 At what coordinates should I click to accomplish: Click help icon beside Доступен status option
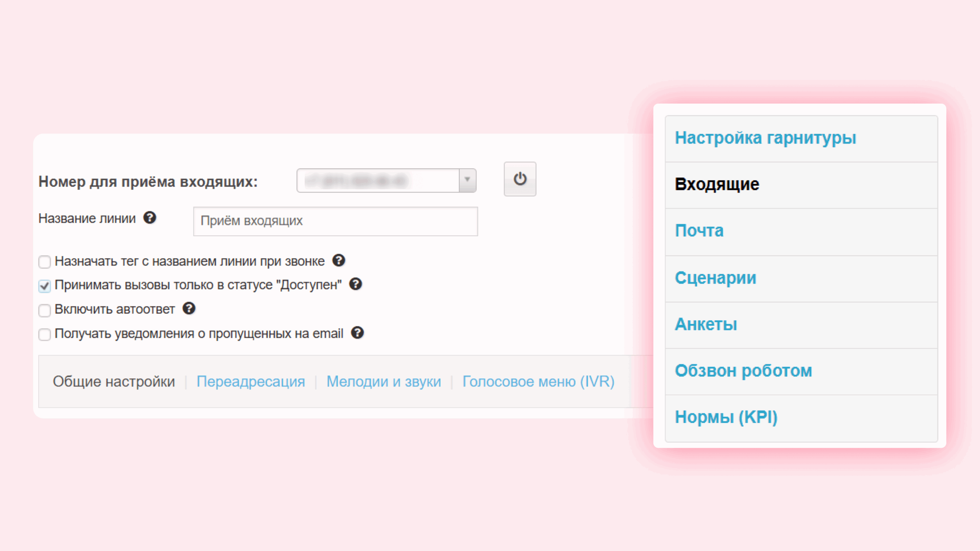click(x=356, y=284)
